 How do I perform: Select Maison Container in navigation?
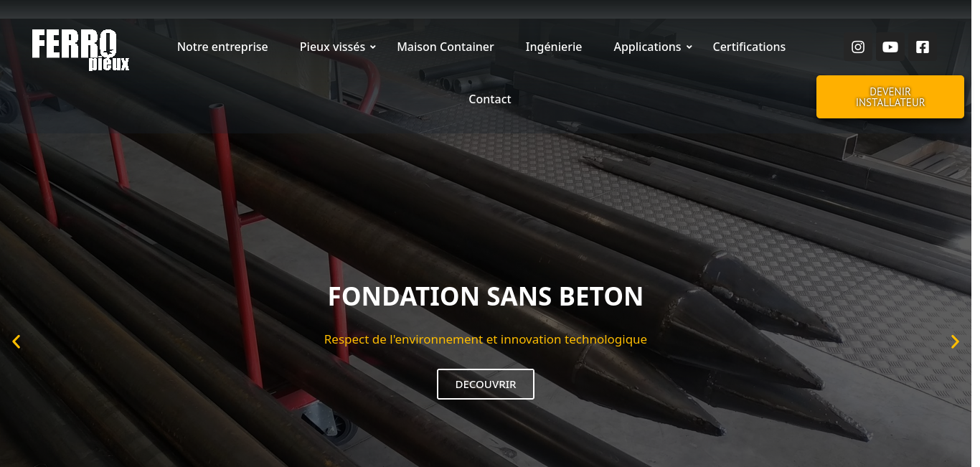click(446, 47)
